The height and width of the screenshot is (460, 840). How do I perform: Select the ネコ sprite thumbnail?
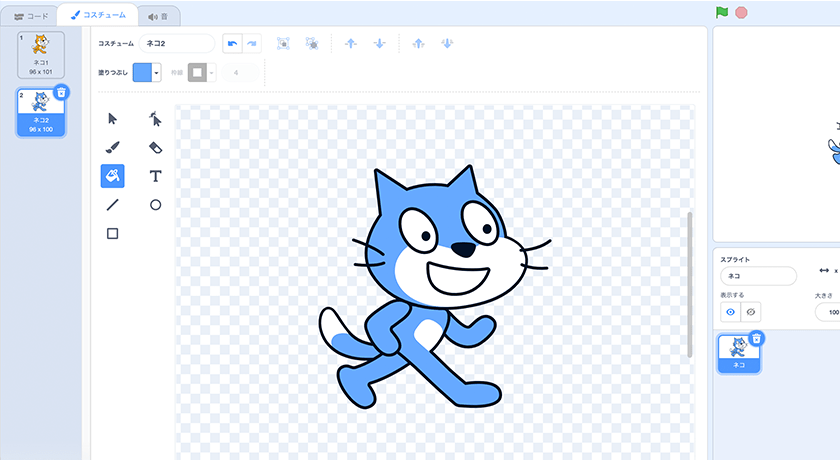[x=739, y=353]
